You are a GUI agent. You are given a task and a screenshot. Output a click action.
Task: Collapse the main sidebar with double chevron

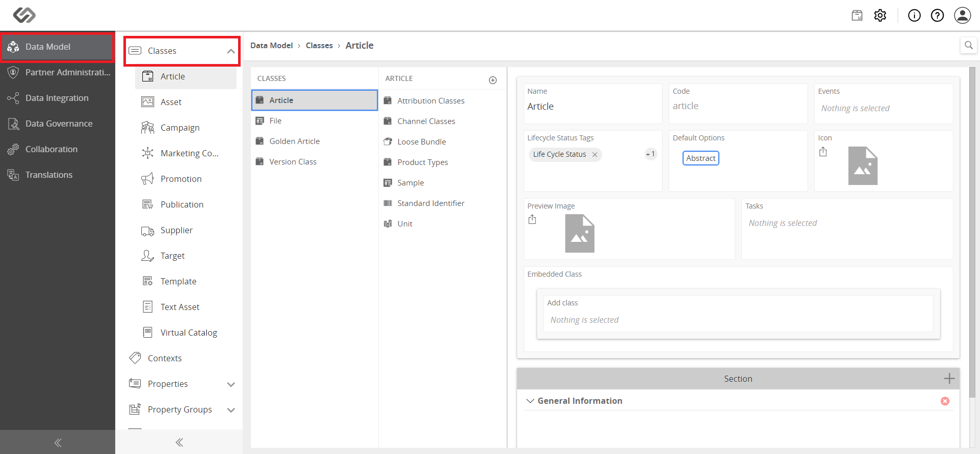point(58,443)
